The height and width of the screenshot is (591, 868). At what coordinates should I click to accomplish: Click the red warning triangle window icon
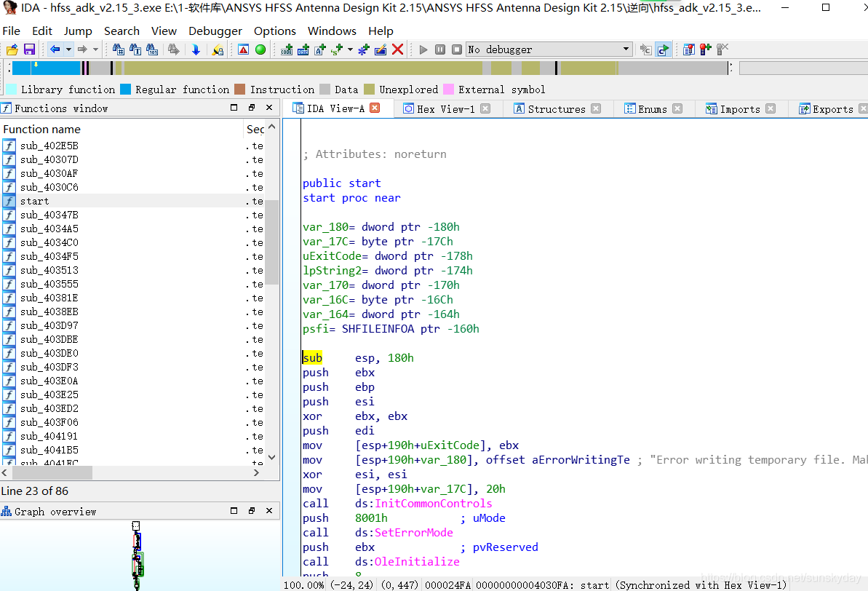pos(243,49)
